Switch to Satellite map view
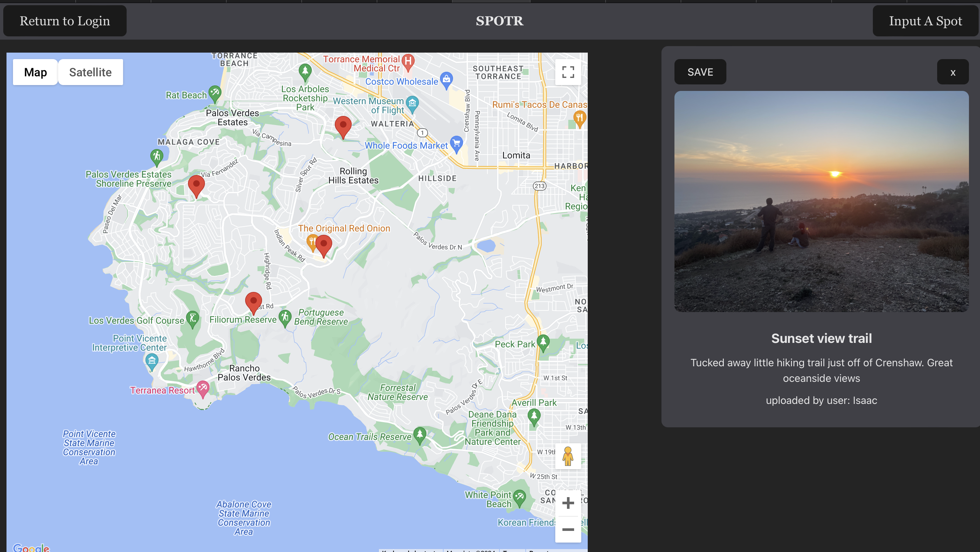The height and width of the screenshot is (552, 980). click(x=90, y=72)
